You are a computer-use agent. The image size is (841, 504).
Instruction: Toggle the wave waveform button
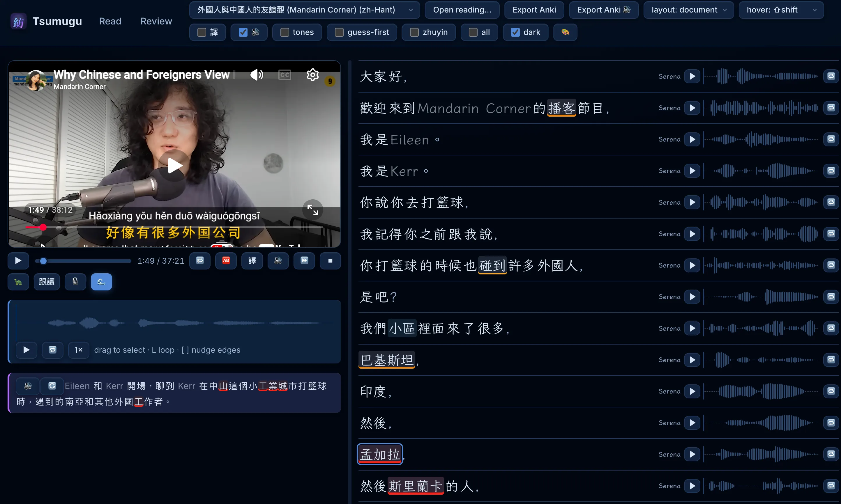(101, 282)
